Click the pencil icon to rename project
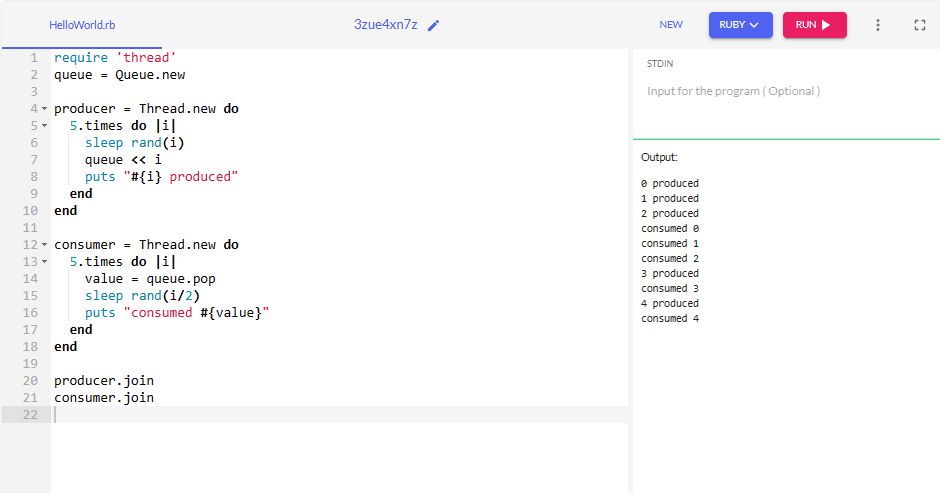This screenshot has width=940, height=493. coord(433,25)
